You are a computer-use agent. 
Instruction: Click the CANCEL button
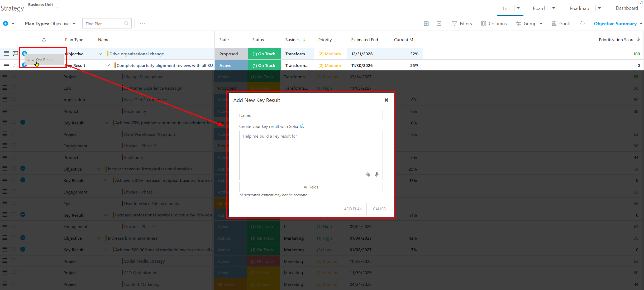click(x=380, y=209)
